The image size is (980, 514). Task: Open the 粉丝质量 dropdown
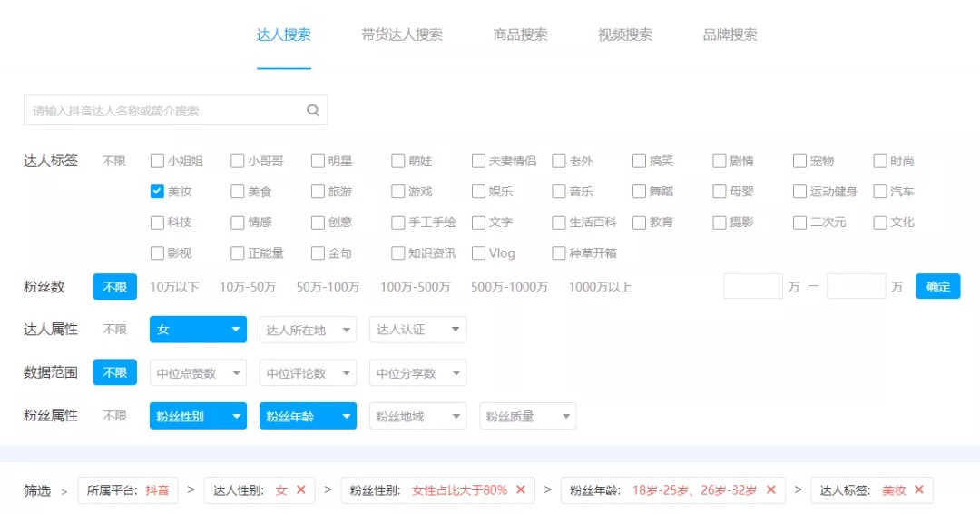point(528,417)
